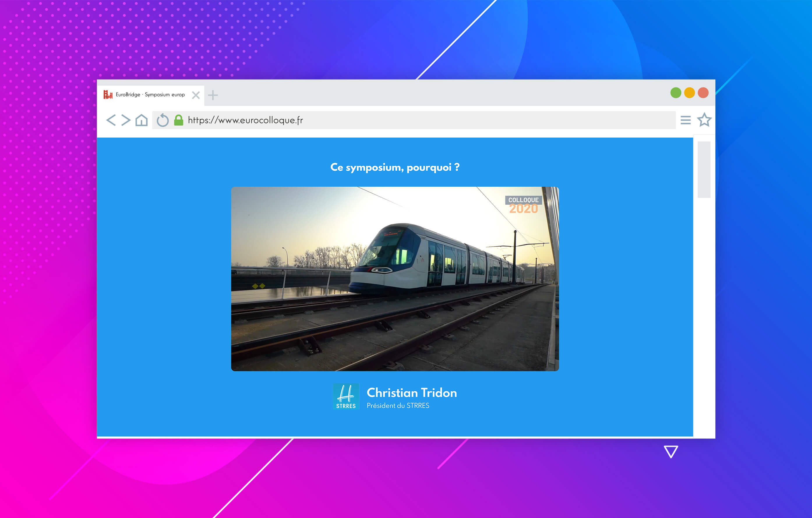The image size is (812, 518).
Task: Open the home page icon
Action: 142,120
